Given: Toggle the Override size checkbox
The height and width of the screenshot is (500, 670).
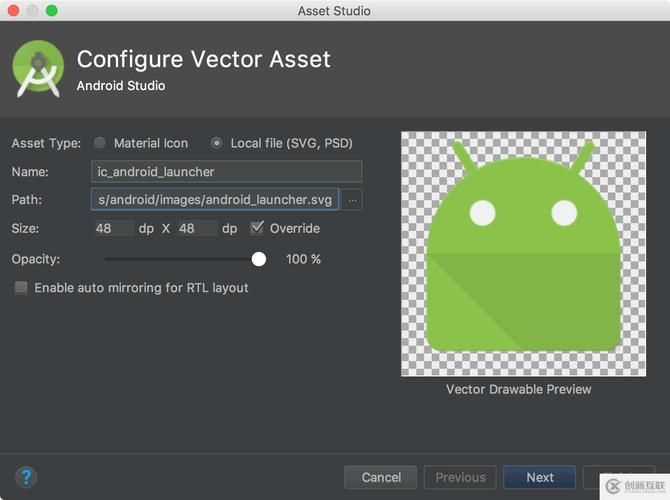Looking at the screenshot, I should 257,228.
